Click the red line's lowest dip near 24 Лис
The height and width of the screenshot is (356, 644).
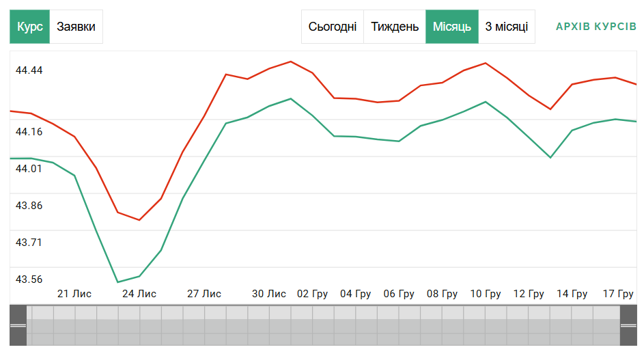139,220
